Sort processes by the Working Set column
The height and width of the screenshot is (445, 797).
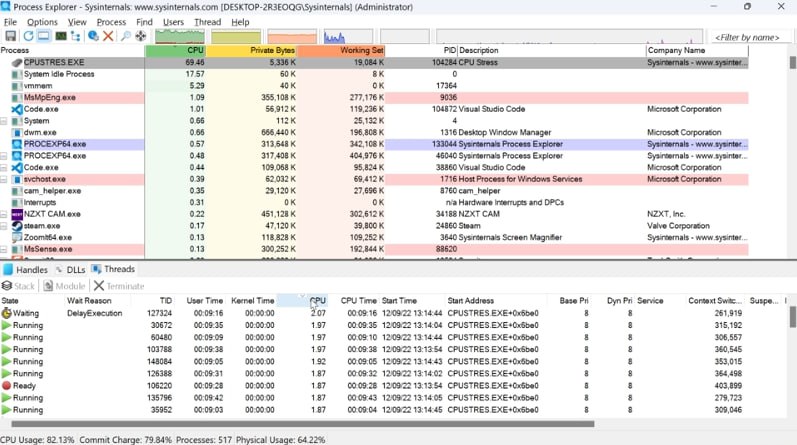coord(341,50)
